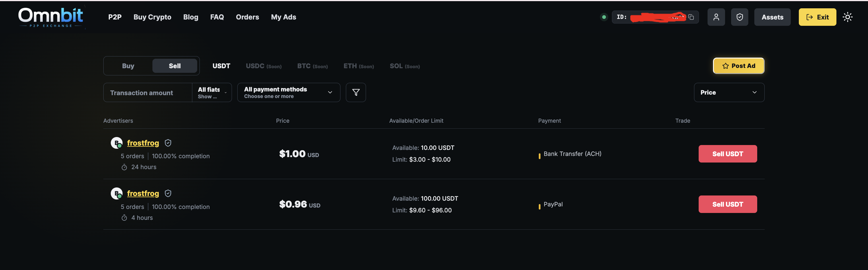The height and width of the screenshot is (270, 868).
Task: Select the ETH (Soon) tab
Action: tap(359, 66)
